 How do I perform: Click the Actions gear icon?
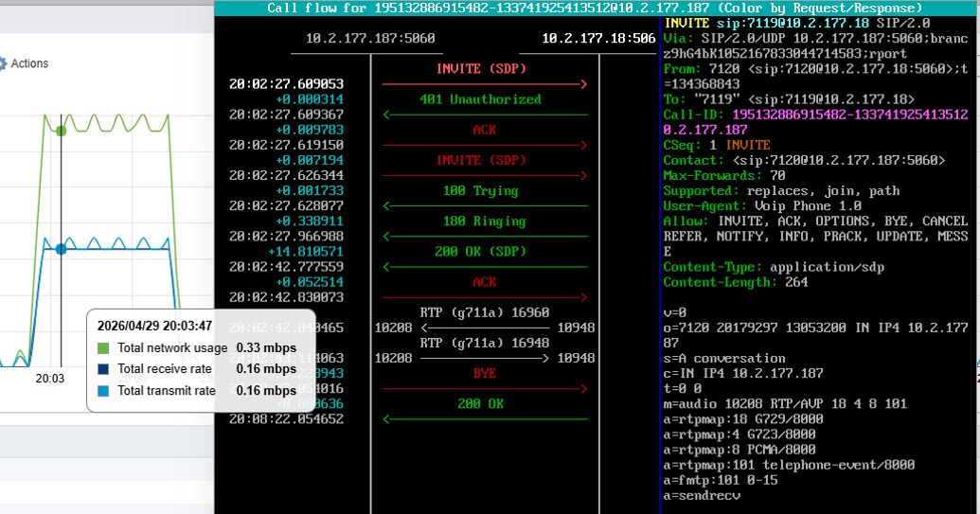[3, 63]
